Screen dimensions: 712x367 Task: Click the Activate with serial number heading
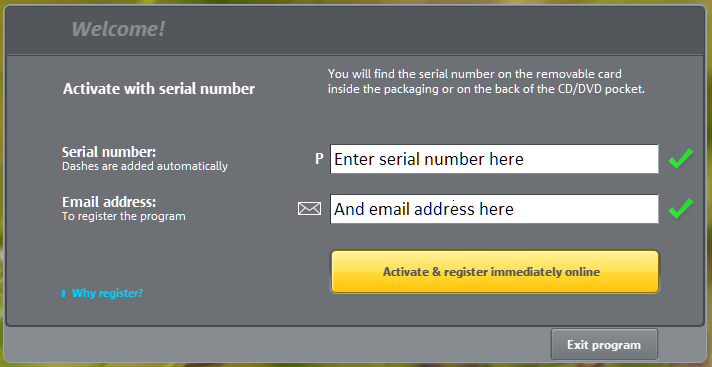point(159,89)
